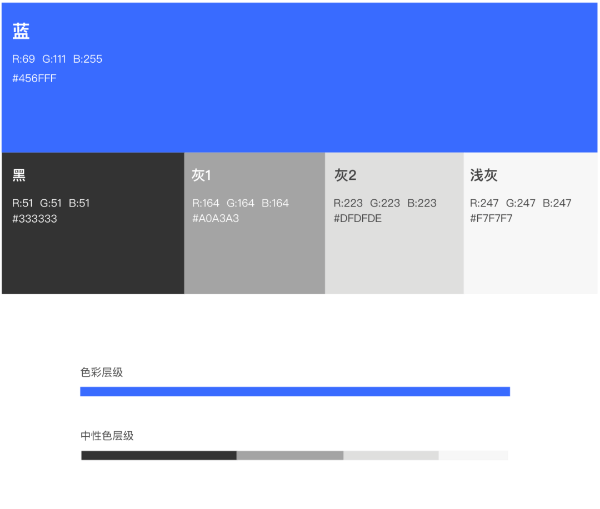
Task: Click the black #333333 color swatch
Action: tap(93, 223)
